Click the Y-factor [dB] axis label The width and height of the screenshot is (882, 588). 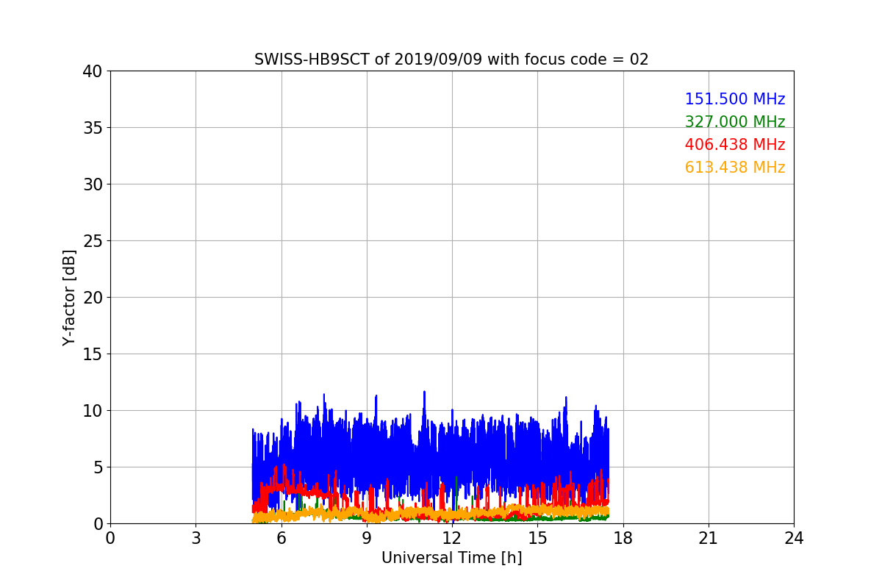[x=69, y=297]
